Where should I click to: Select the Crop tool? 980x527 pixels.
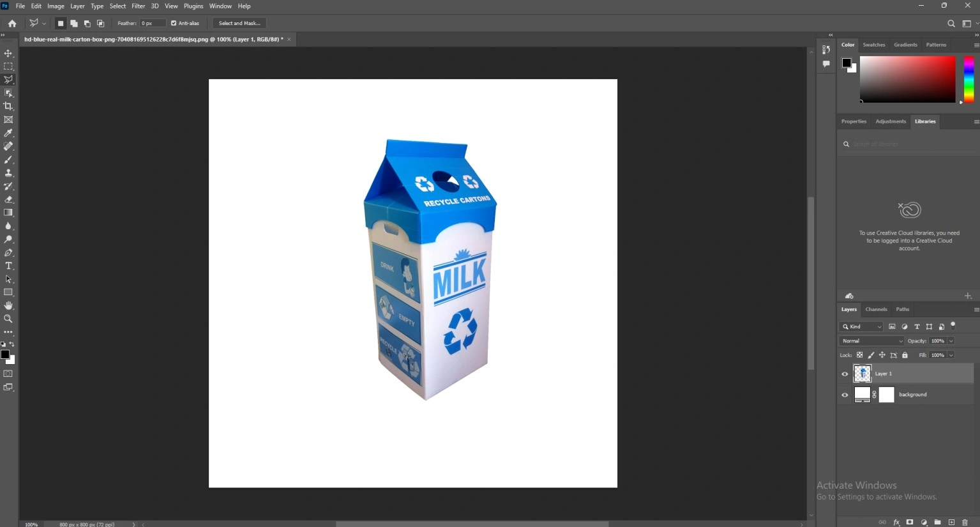[8, 106]
